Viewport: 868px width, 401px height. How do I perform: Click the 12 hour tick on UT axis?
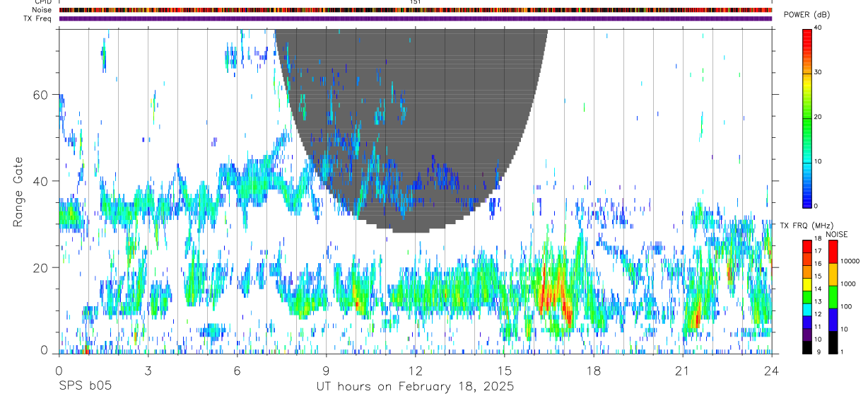[415, 371]
